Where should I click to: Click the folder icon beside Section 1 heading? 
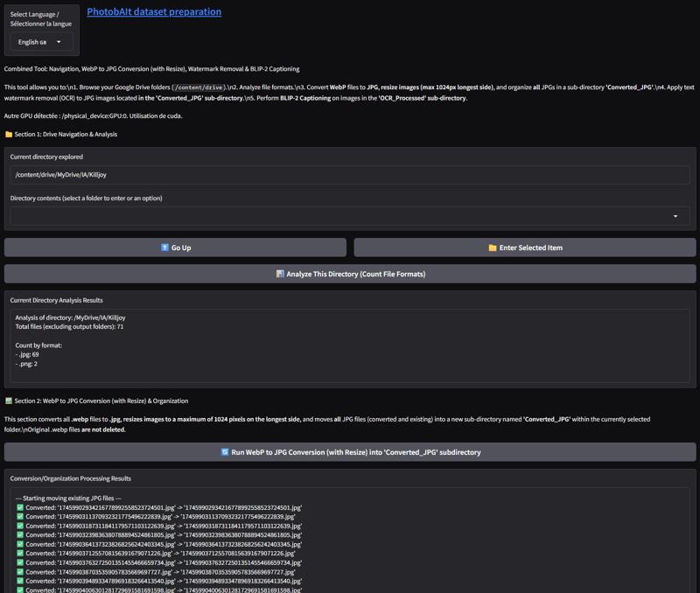click(9, 135)
